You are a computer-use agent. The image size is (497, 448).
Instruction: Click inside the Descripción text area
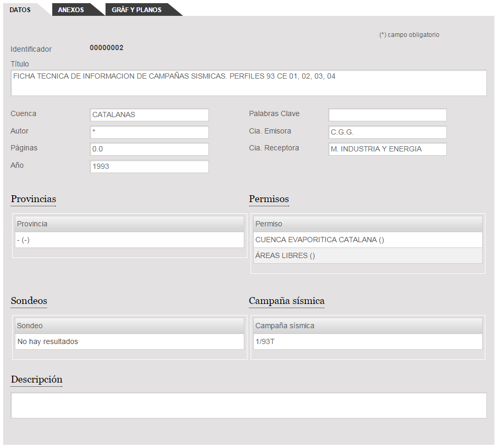click(248, 405)
